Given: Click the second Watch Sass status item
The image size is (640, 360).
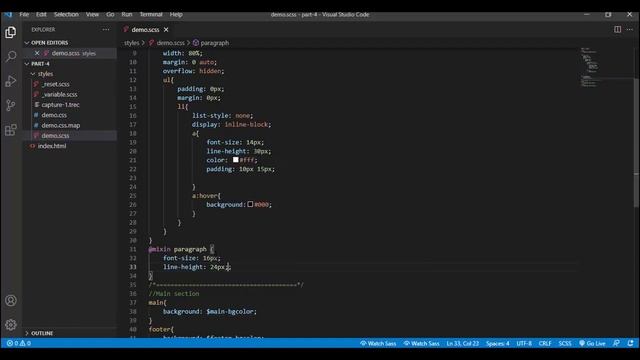Looking at the screenshot, I should click(421, 343).
